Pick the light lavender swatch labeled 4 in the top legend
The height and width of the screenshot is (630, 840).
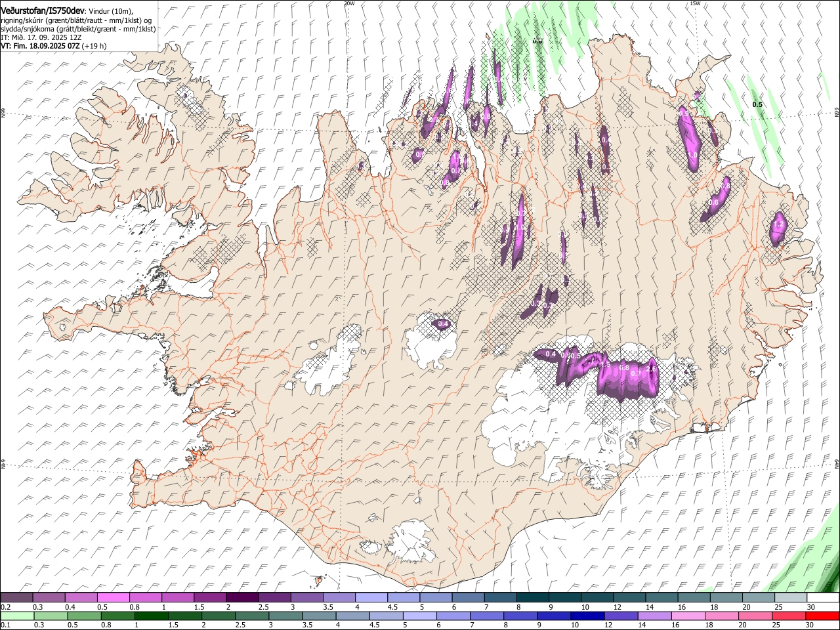pyautogui.click(x=371, y=598)
